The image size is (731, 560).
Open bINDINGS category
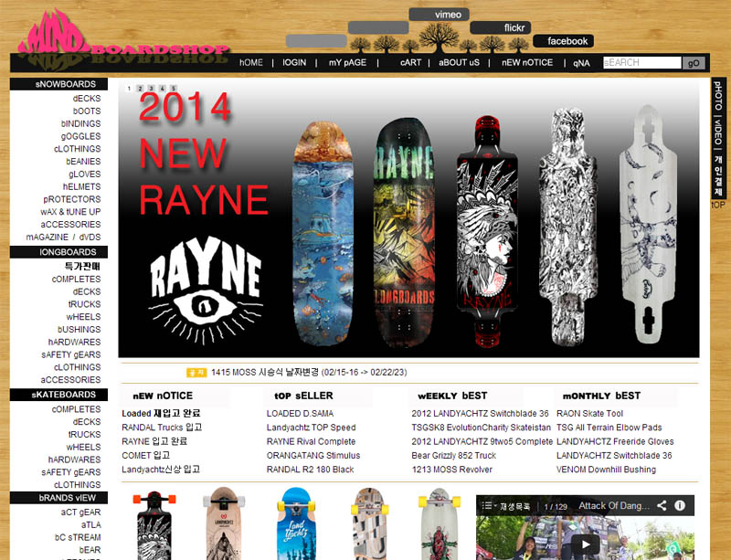pyautogui.click(x=80, y=123)
